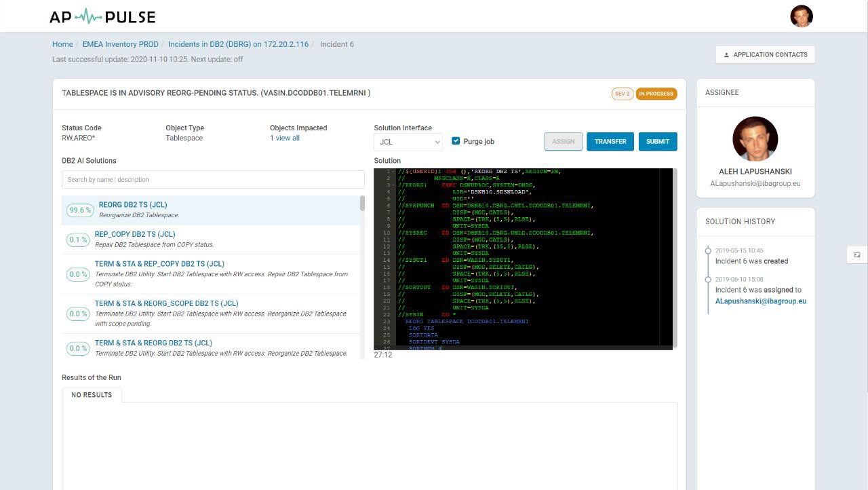Image resolution: width=868 pixels, height=490 pixels.
Task: Click the SEV 2 severity badge
Action: coord(623,94)
